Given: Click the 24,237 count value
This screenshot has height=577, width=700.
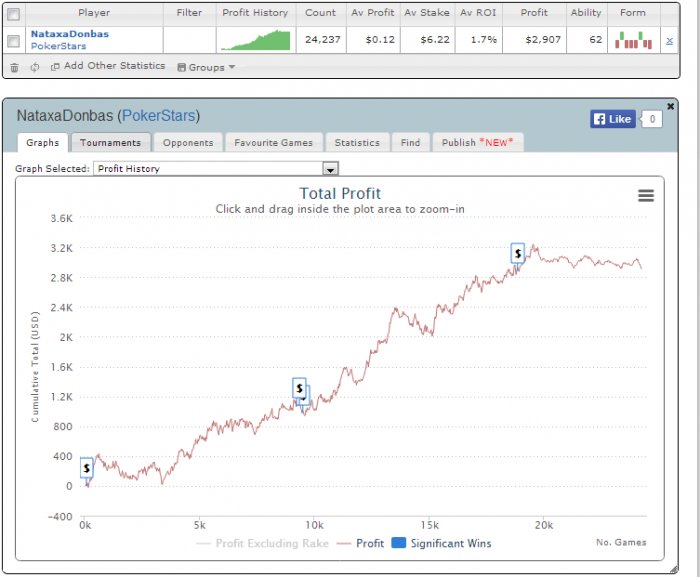Looking at the screenshot, I should 323,40.
